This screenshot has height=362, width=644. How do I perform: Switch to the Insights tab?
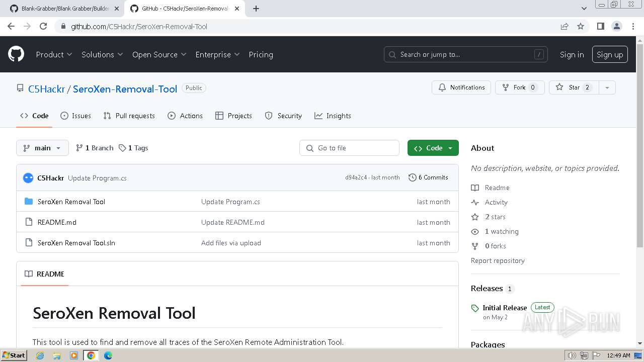[333, 116]
